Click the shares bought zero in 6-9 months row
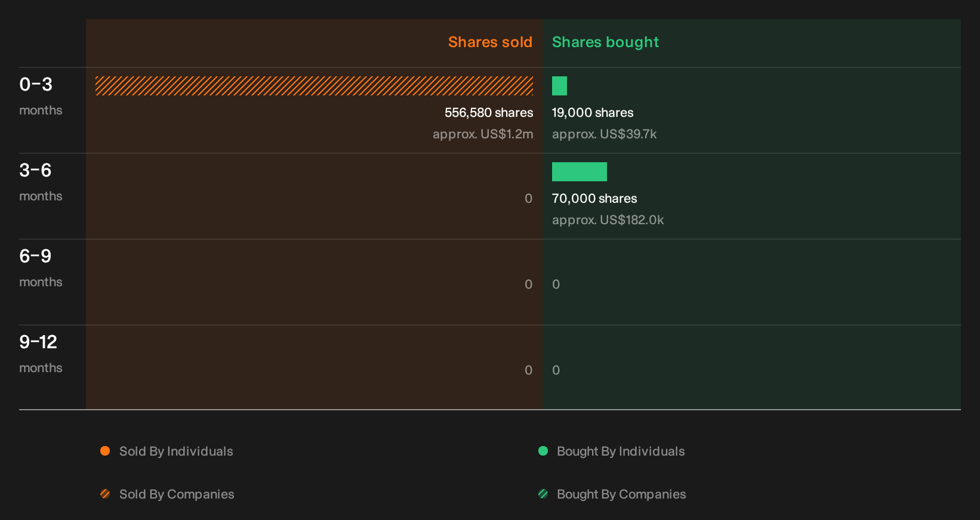 tap(556, 284)
